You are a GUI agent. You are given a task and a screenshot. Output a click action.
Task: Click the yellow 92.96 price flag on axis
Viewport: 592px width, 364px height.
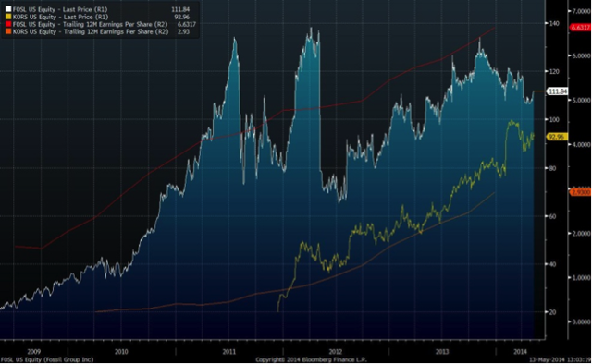point(557,137)
